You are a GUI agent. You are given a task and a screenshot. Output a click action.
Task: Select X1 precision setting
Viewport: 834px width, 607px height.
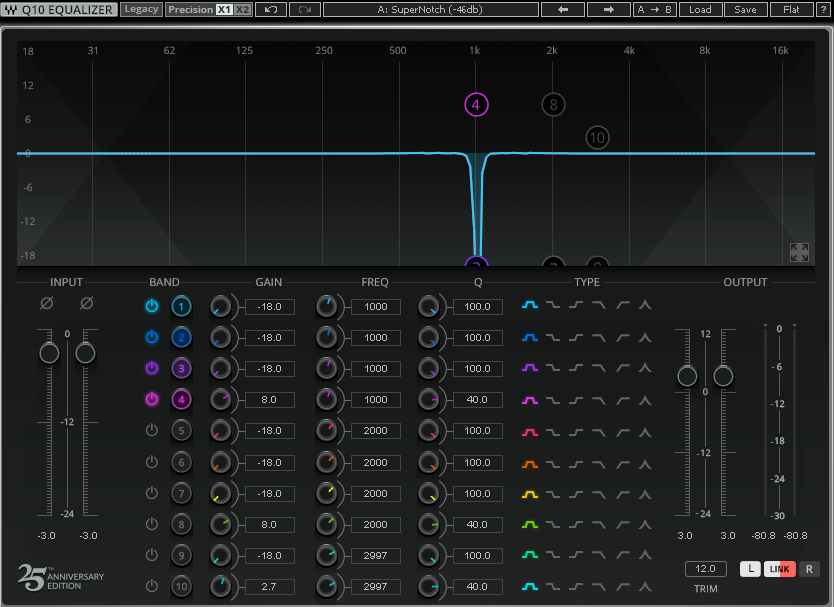(224, 10)
